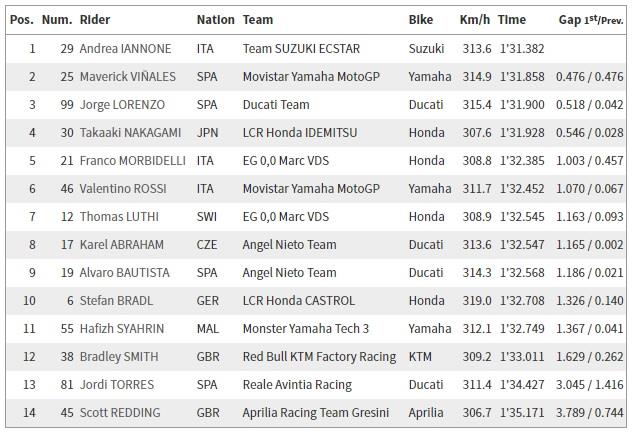The height and width of the screenshot is (433, 632).
Task: Click the Team column header
Action: pos(258,19)
